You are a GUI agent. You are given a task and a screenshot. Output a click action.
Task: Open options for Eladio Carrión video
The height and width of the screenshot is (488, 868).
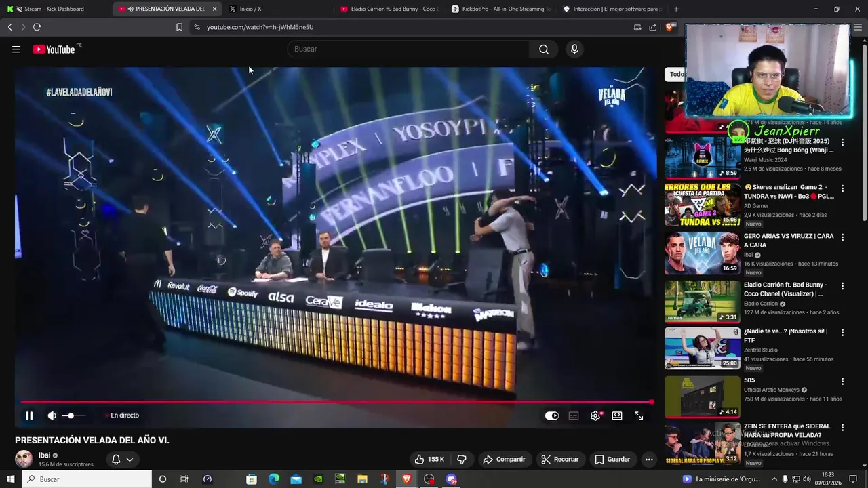pos(843,286)
